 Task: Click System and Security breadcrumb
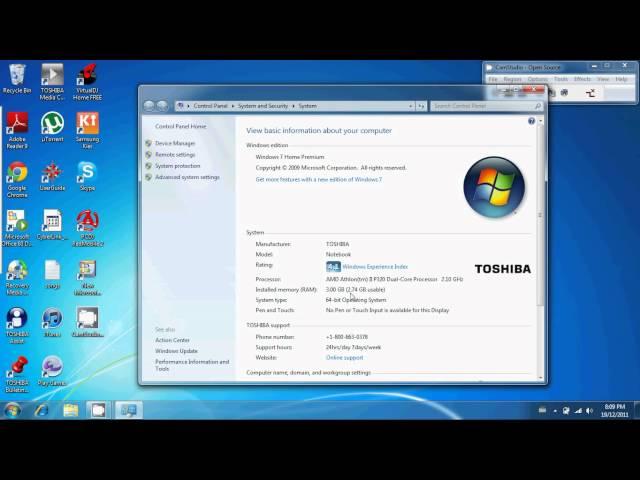263,106
